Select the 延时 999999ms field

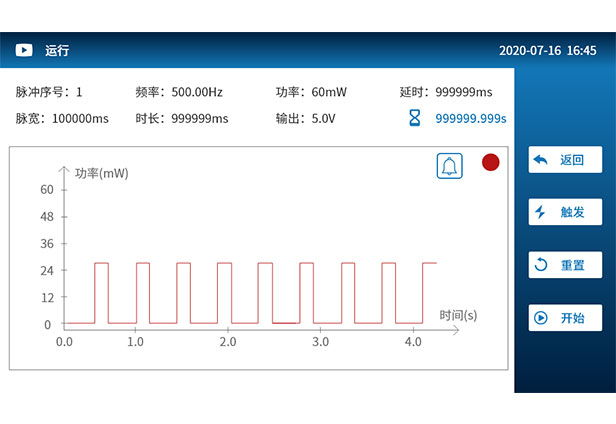coord(460,92)
